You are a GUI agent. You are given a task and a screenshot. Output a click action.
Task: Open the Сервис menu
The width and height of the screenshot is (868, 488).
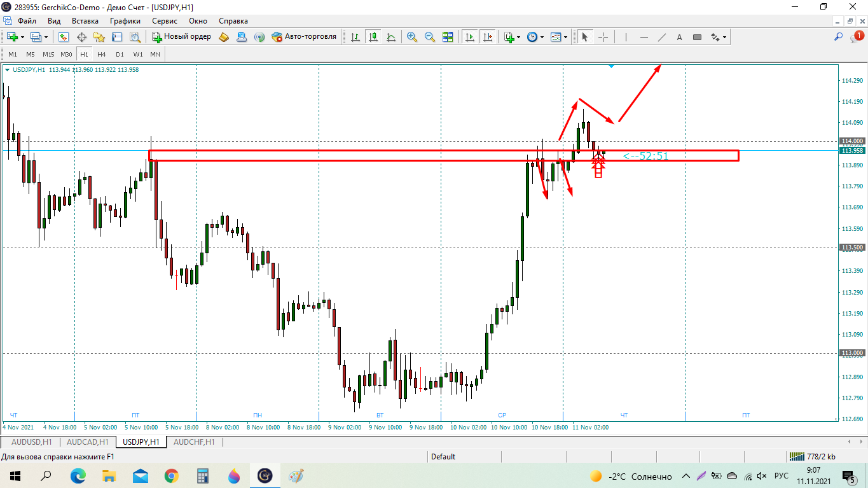[x=165, y=20]
